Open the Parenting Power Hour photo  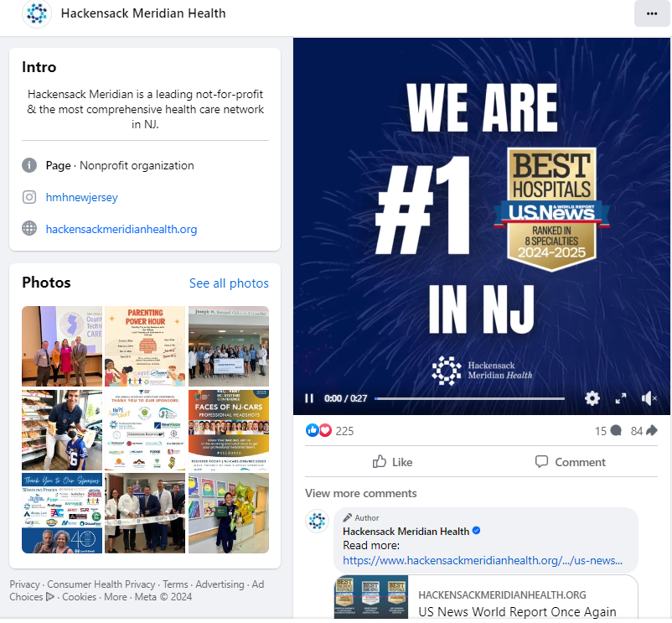tap(145, 346)
